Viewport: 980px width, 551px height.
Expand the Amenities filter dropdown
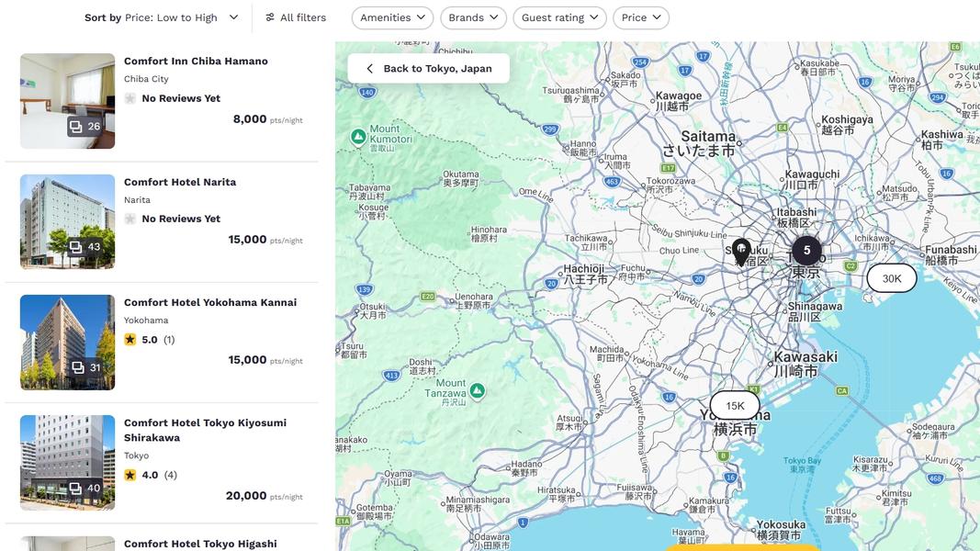click(392, 17)
